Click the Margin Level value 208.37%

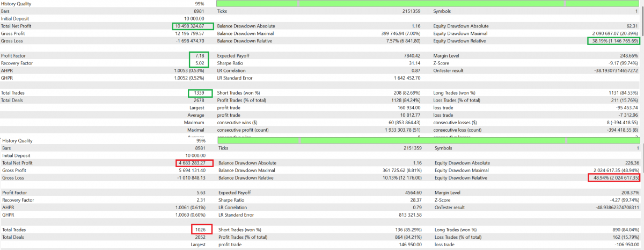pos(630,192)
